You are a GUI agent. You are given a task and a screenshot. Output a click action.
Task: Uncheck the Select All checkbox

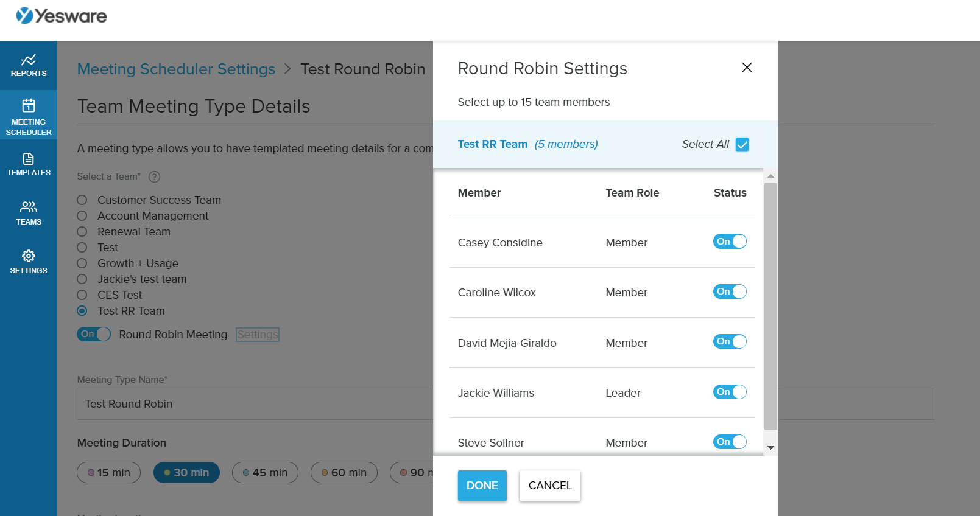pos(742,144)
